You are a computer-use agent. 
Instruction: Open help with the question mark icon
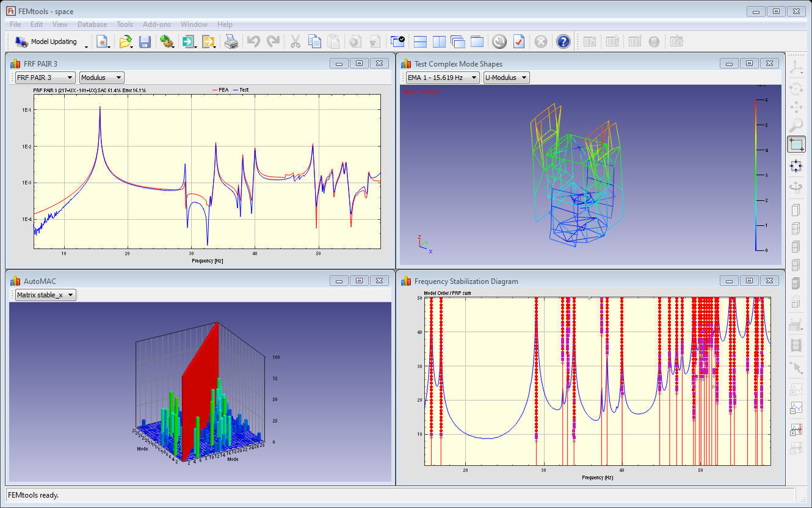(564, 42)
